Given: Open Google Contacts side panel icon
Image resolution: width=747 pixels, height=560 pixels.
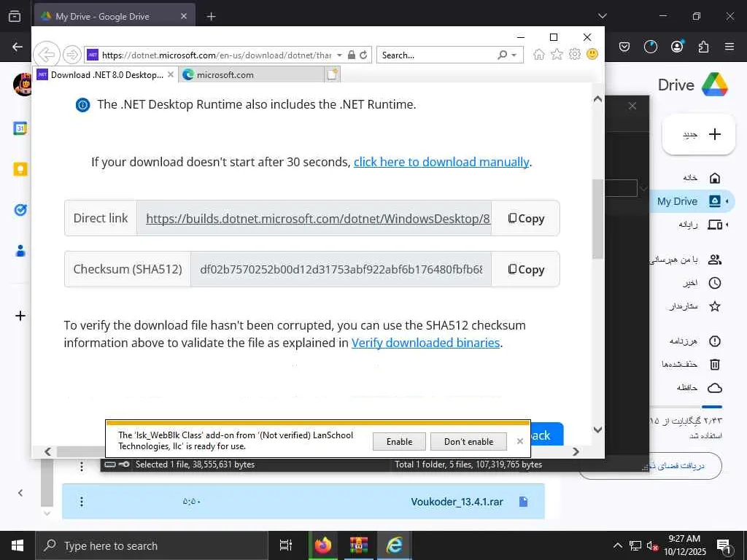Looking at the screenshot, I should pyautogui.click(x=20, y=251).
